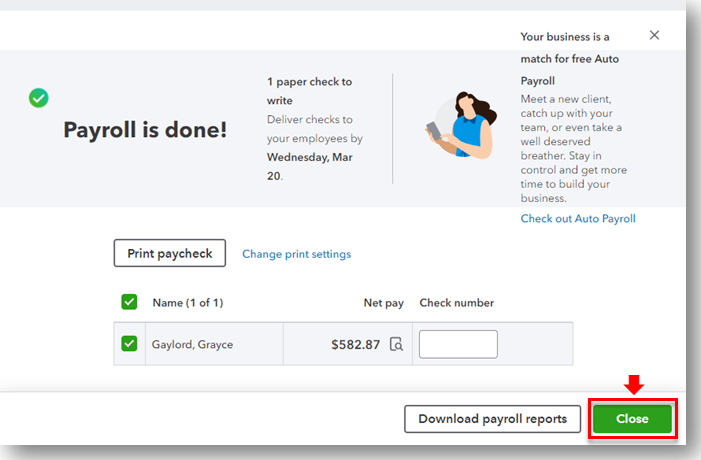Viewport: 701px width, 460px height.
Task: Click the Wednesday, Mar 20 delivery date
Action: pos(310,166)
